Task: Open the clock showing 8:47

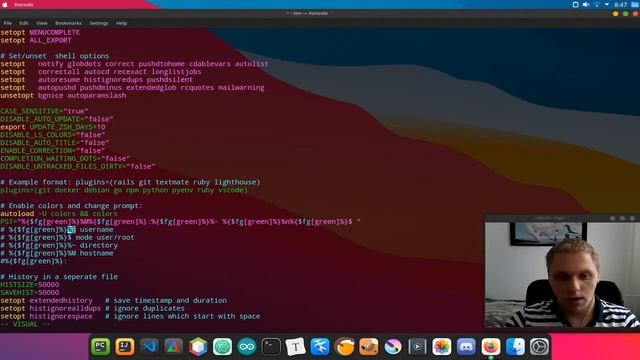Action: tap(620, 4)
